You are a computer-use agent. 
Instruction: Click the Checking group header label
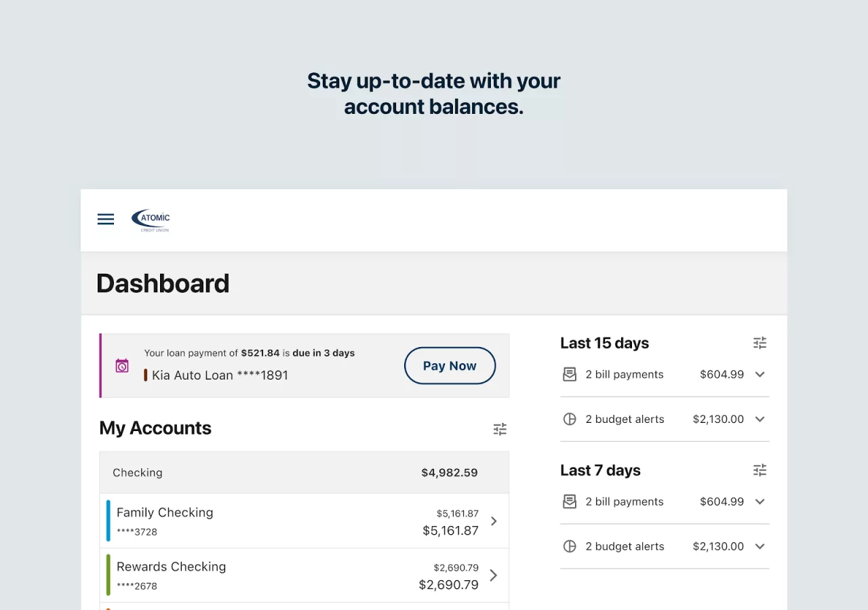coord(138,472)
